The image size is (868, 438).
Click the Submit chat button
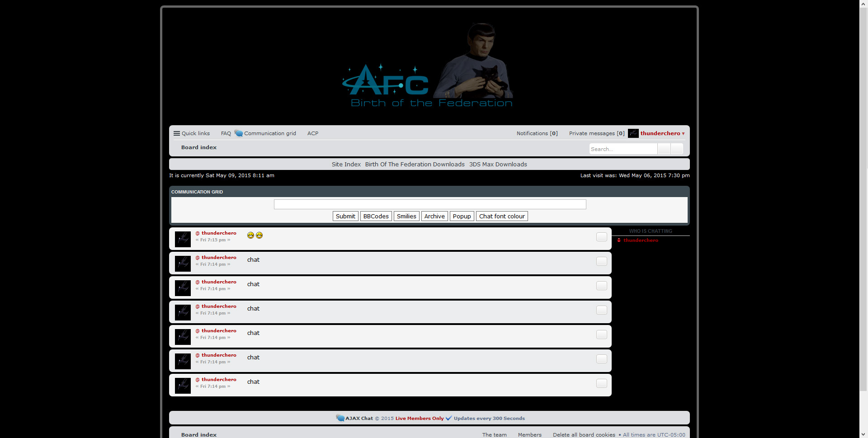click(345, 216)
